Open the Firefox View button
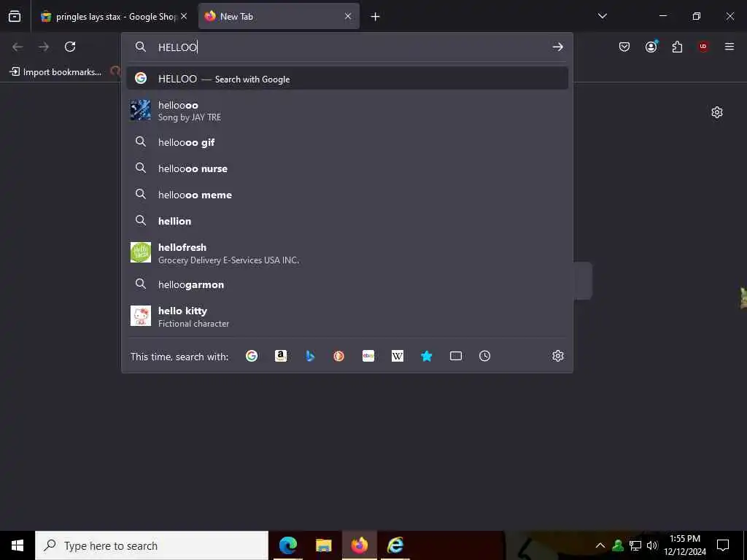This screenshot has width=747, height=560. [15, 16]
